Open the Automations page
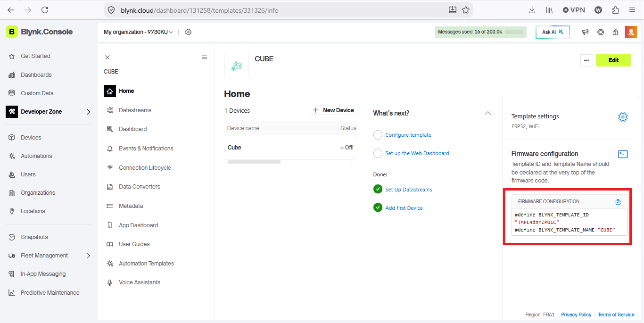644x323 pixels. point(36,156)
